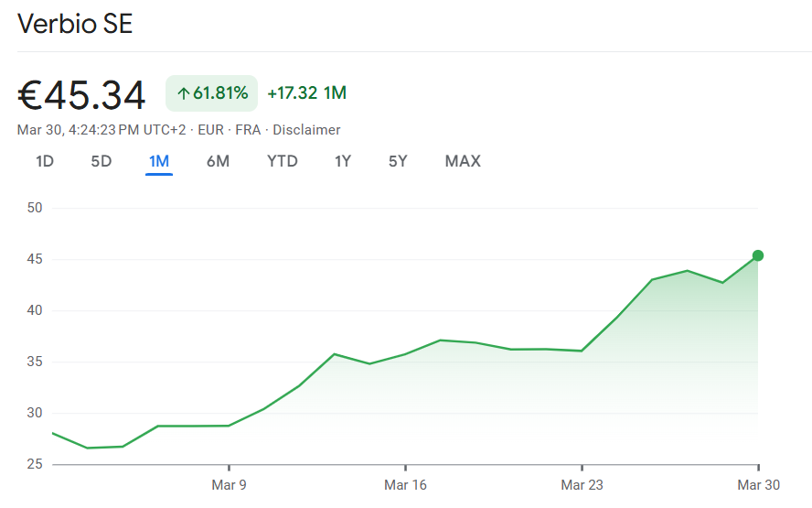The width and height of the screenshot is (812, 508).
Task: Click the 50 value on price axis
Action: (36, 208)
